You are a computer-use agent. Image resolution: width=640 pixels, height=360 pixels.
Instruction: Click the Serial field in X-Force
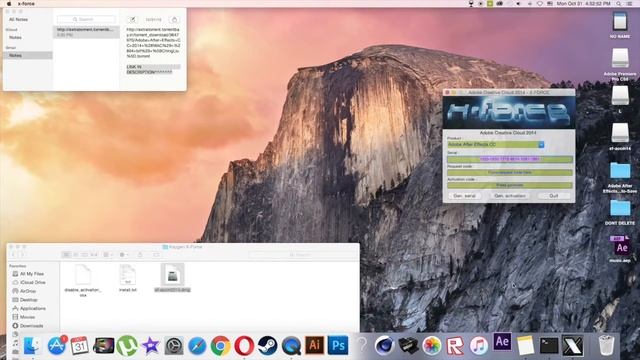click(510, 159)
